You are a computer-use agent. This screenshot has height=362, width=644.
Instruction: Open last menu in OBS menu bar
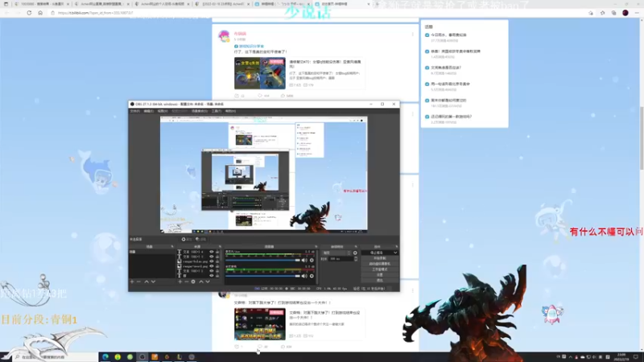[230, 111]
